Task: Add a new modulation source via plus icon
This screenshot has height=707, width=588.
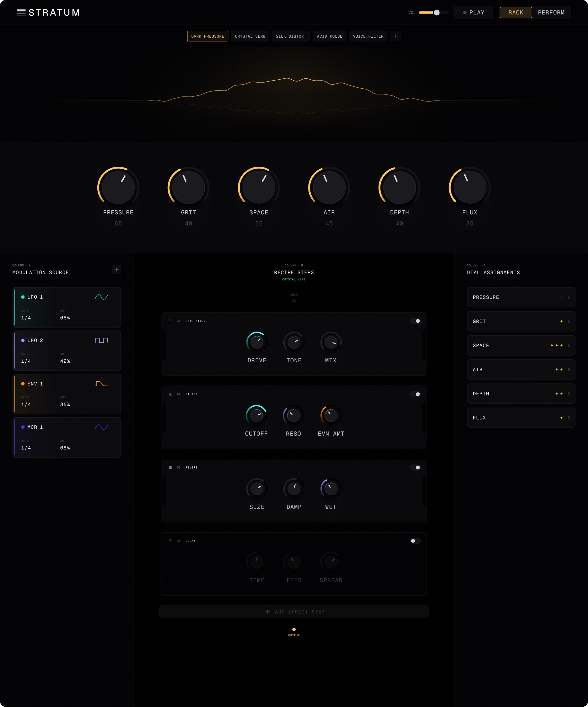Action: tap(117, 269)
